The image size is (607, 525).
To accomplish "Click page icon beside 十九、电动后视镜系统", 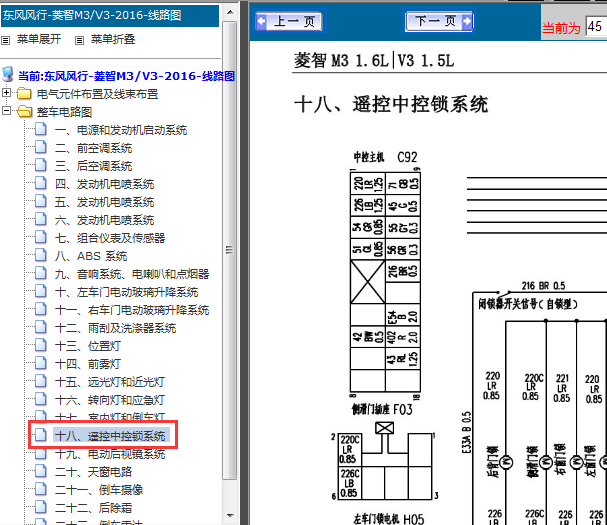I will point(41,453).
